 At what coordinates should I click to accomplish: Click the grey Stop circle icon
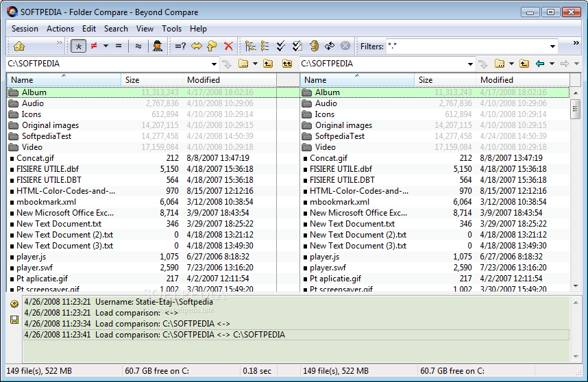345,46
